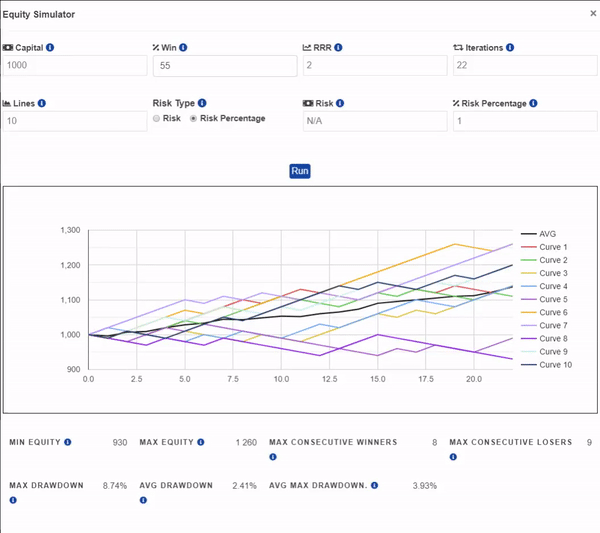
Task: Click info icon next to Min Equity
Action: click(x=69, y=441)
